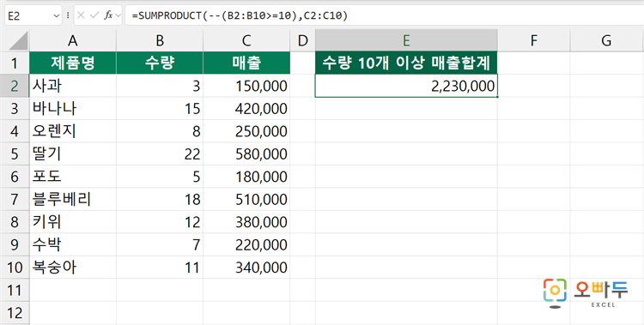Click quantity cell 15 in 바나나 row
The height and width of the screenshot is (325, 644).
(x=160, y=108)
